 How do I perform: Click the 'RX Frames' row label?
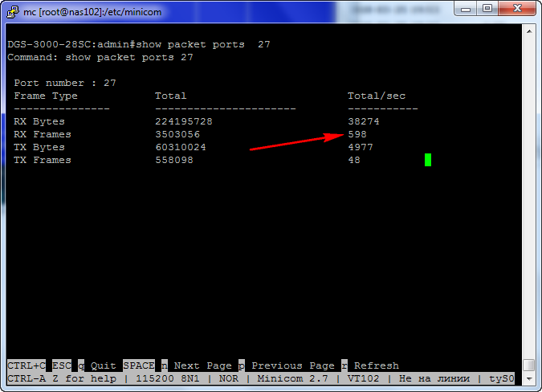tap(43, 134)
